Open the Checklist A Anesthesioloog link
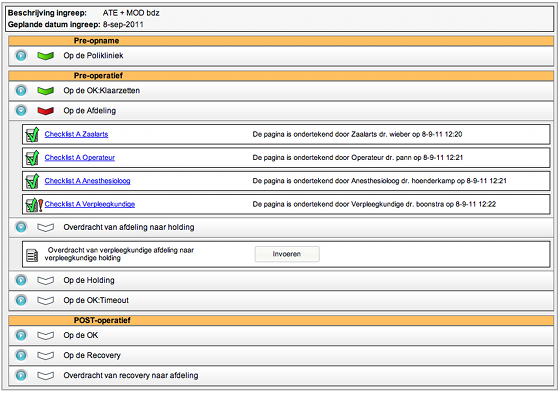Screen dimensions: 560x393 click(88, 181)
